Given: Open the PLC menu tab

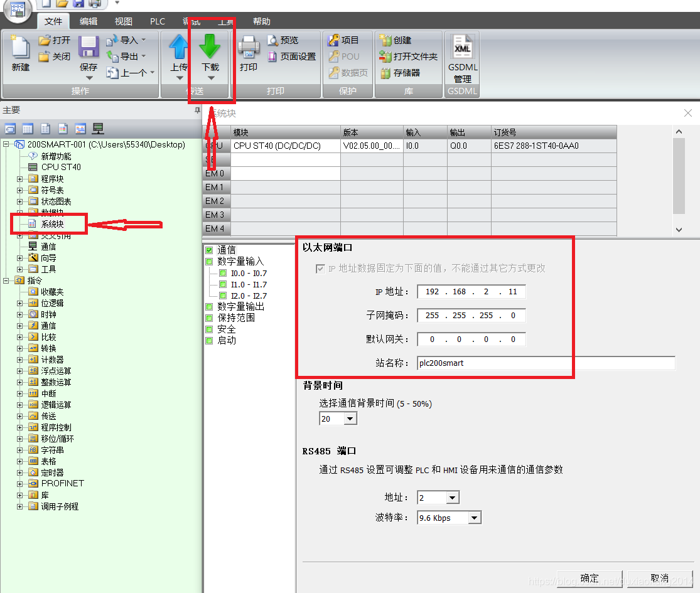Looking at the screenshot, I should (157, 21).
